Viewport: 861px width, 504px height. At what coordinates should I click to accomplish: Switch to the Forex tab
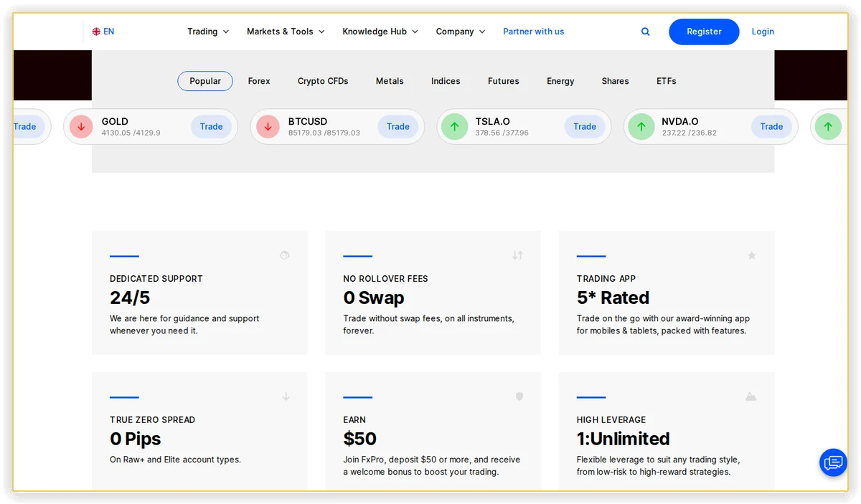[259, 81]
